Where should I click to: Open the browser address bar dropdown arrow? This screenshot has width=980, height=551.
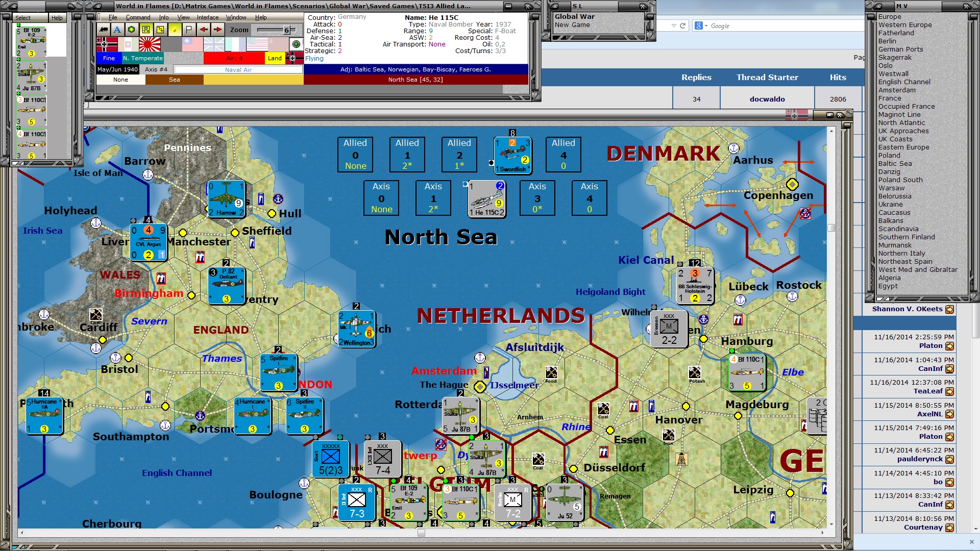tap(674, 26)
